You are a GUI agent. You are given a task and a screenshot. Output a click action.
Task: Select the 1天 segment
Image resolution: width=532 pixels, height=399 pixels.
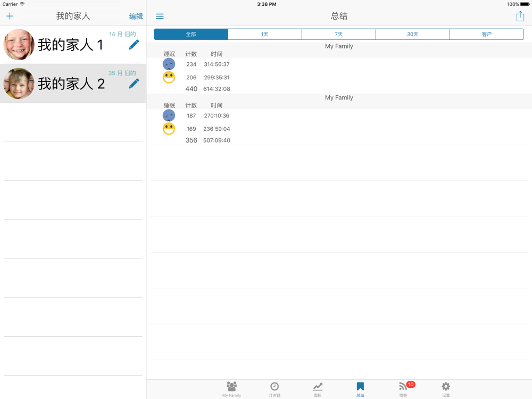point(264,34)
